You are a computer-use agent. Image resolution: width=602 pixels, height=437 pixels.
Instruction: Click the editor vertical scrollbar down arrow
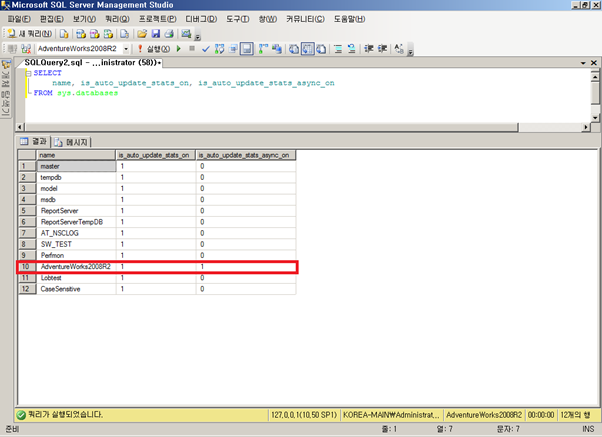595,118
